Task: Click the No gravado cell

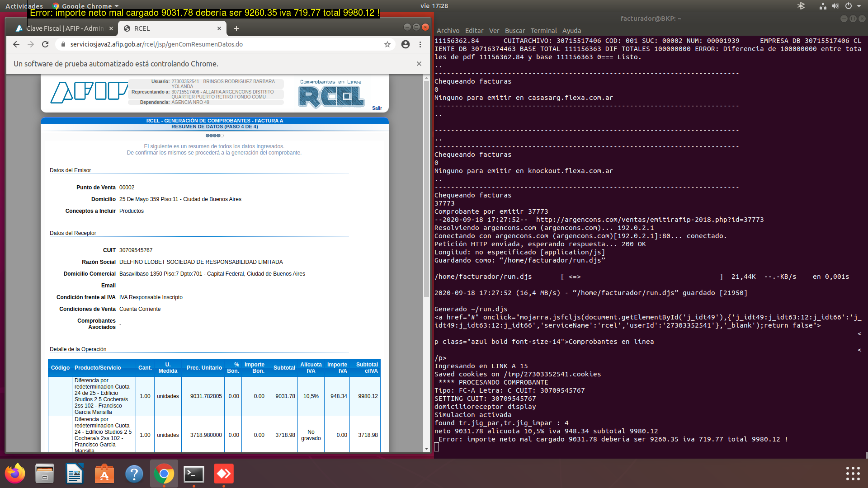Action: click(x=311, y=435)
